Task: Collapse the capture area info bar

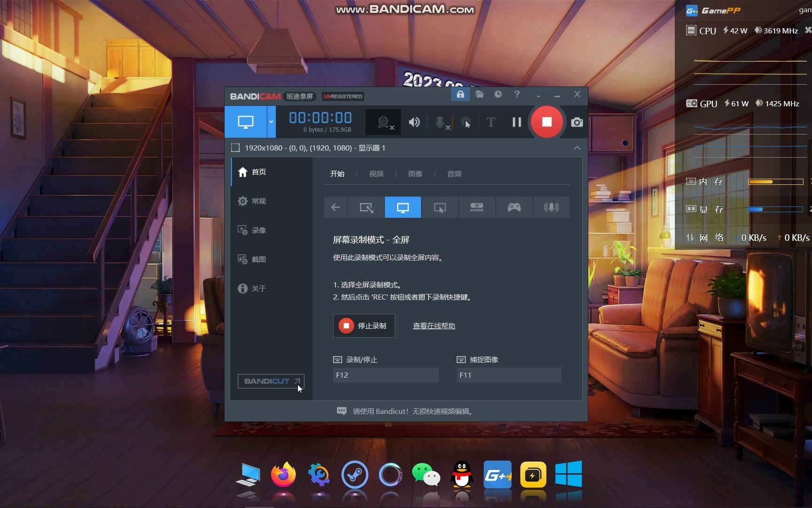Action: pos(577,148)
